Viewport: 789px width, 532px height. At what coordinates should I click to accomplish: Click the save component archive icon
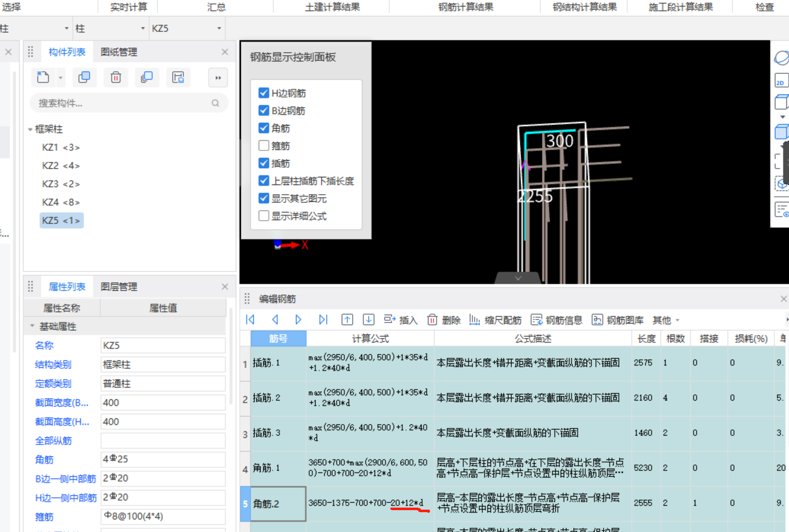click(178, 77)
